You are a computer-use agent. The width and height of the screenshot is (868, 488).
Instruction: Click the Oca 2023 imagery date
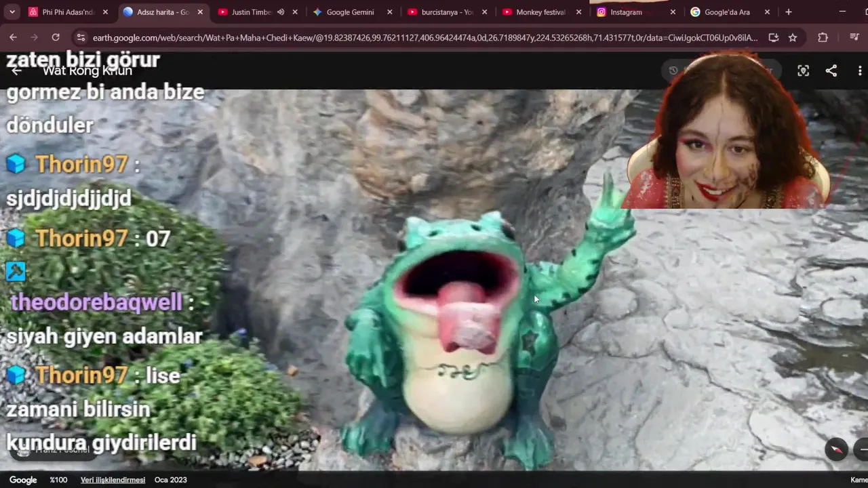coord(170,480)
